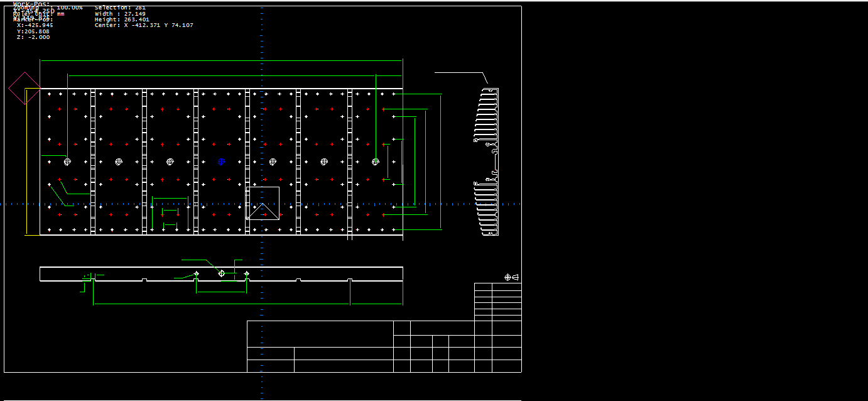Click the Height: 263.401 readout

click(122, 19)
